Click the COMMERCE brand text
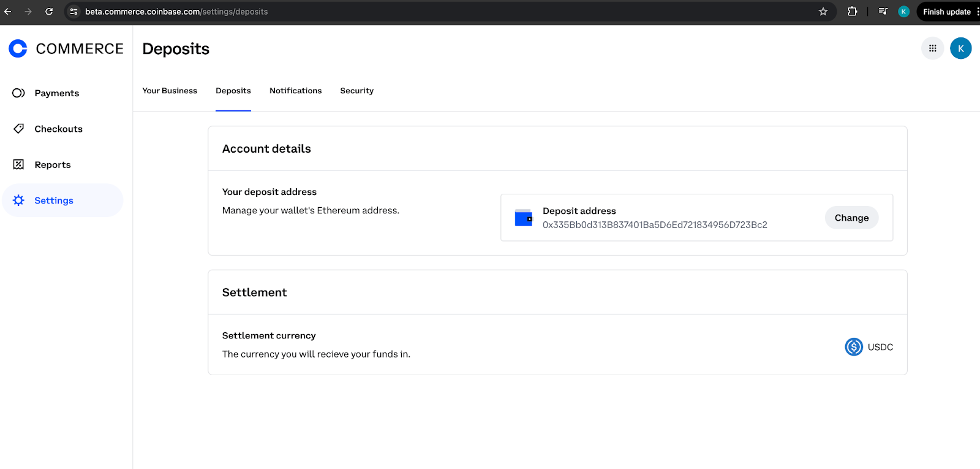 click(80, 48)
